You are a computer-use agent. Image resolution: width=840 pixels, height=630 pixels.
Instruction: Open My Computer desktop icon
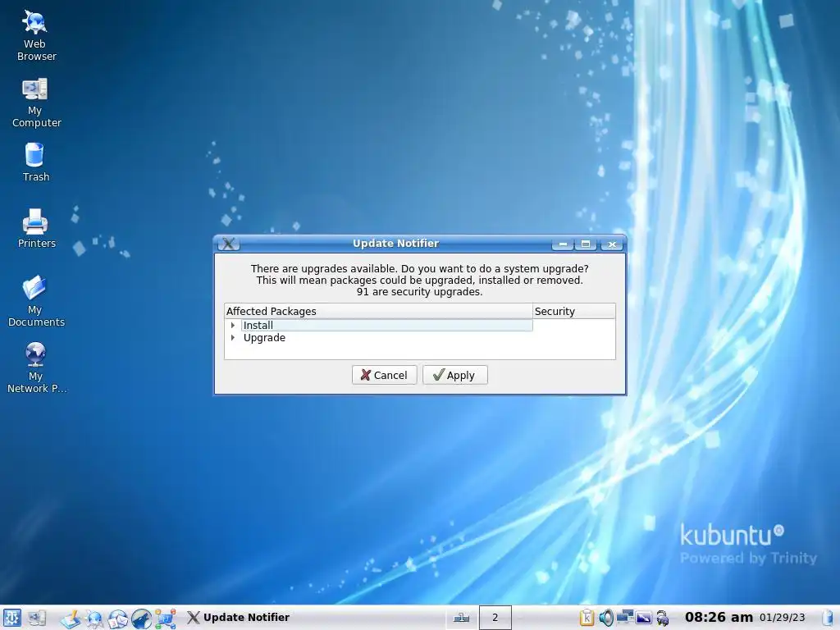coord(35,102)
